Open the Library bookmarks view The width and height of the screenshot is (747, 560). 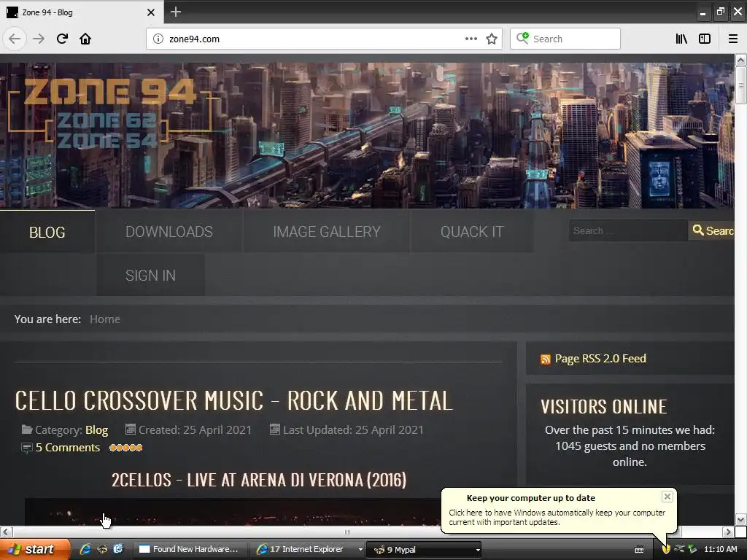coord(681,39)
